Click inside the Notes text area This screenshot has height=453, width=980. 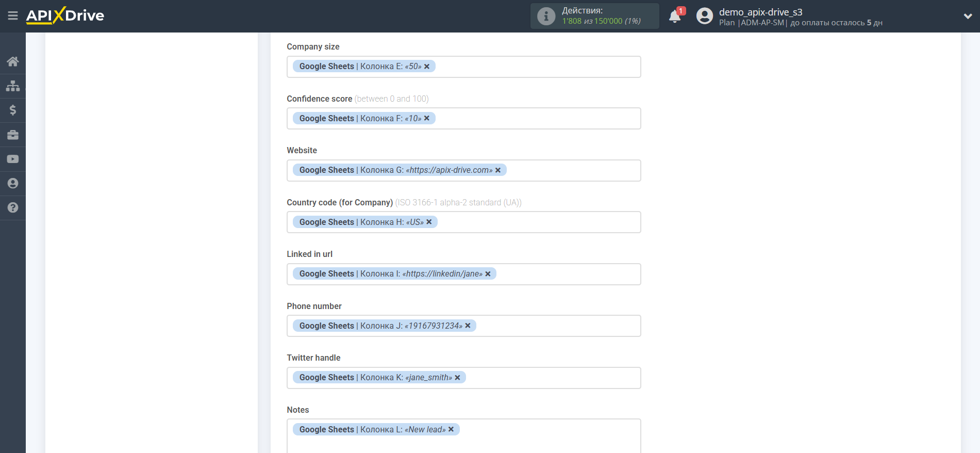[463, 436]
